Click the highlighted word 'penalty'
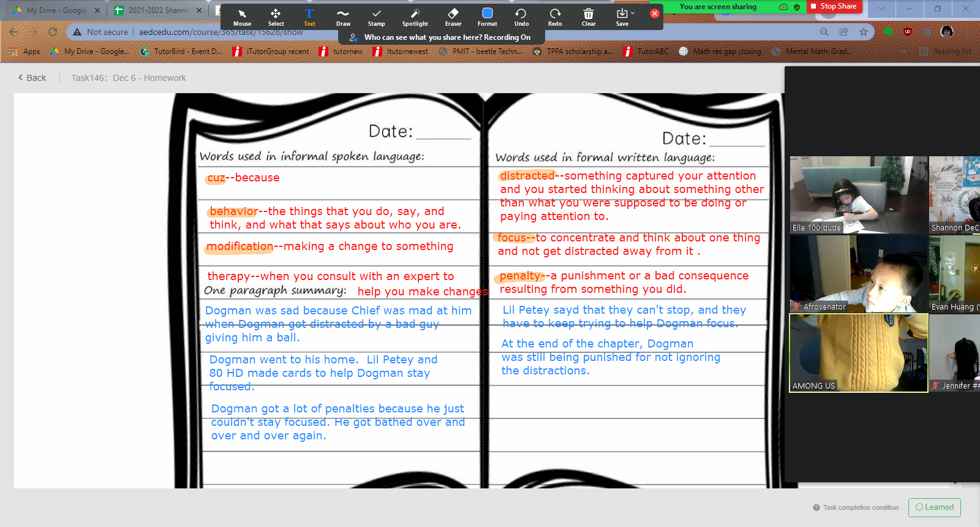Image resolution: width=980 pixels, height=527 pixels. (521, 276)
